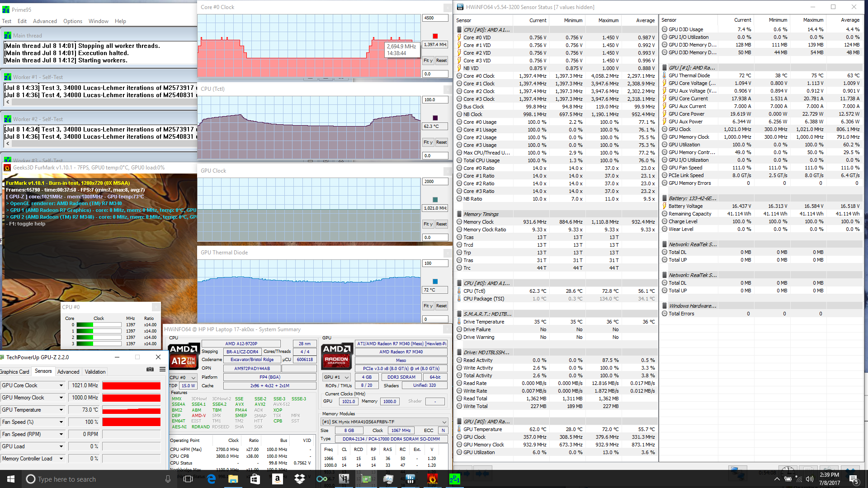Open the Prime95 Options menu
This screenshot has width=868, height=488.
[73, 21]
